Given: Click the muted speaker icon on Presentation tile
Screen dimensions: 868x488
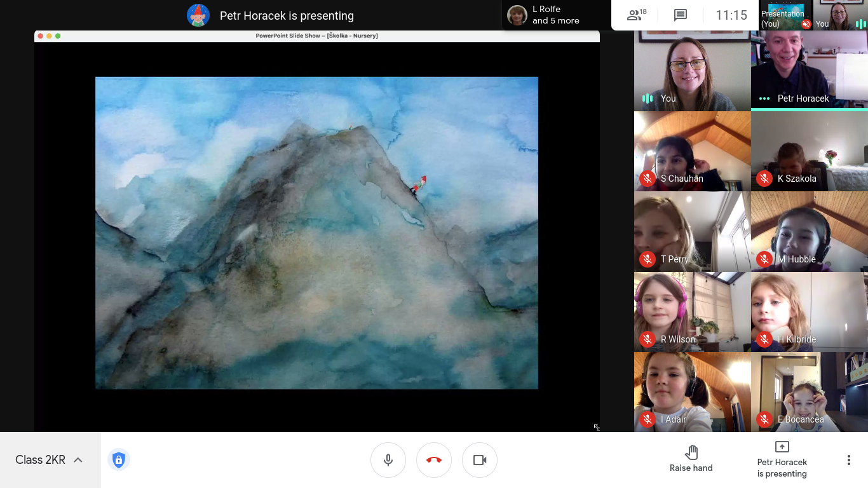Looking at the screenshot, I should click(x=806, y=24).
